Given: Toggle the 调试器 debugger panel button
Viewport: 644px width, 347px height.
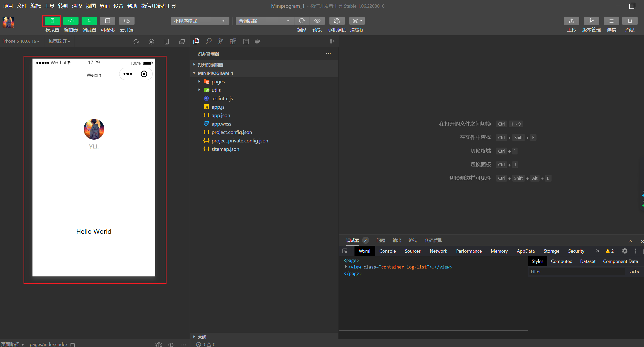Looking at the screenshot, I should pos(89,21).
